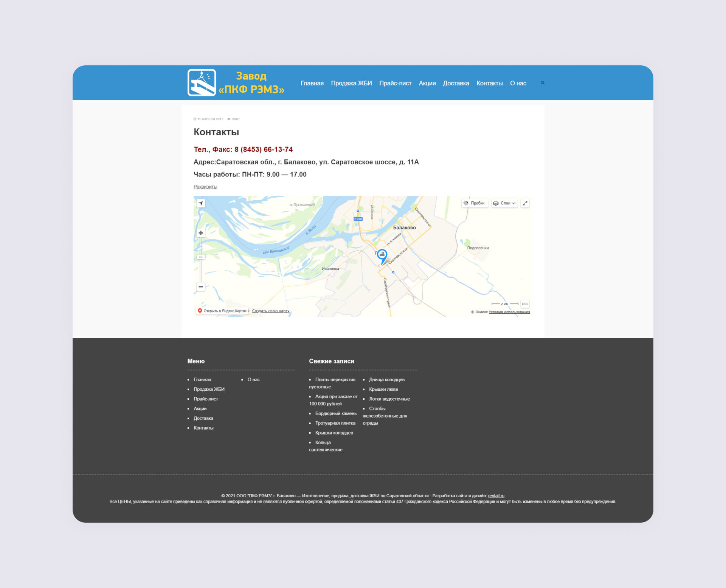Expand map to fullscreen
This screenshot has height=588, width=726.
[525, 203]
